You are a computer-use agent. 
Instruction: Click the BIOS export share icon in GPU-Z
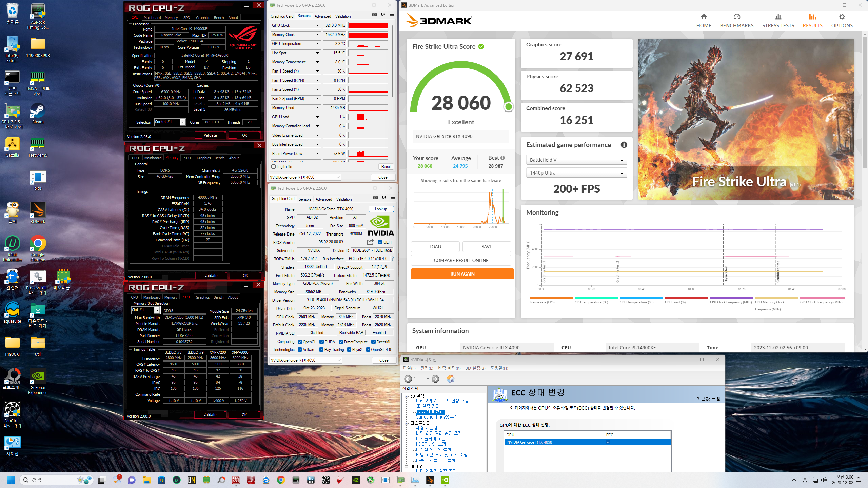[370, 242]
